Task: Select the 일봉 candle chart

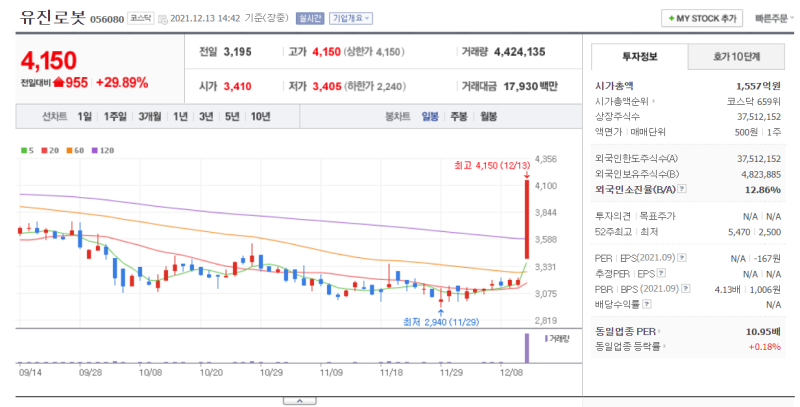Action: [x=430, y=117]
